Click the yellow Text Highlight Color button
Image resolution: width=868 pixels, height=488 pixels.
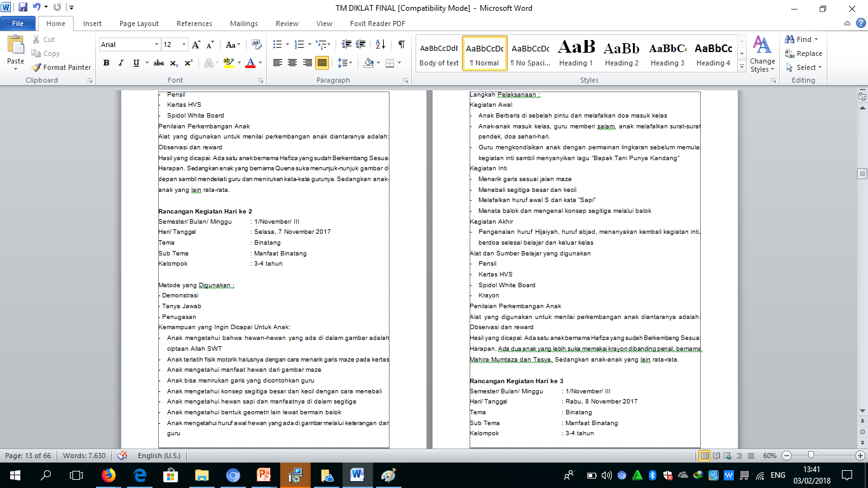[229, 63]
